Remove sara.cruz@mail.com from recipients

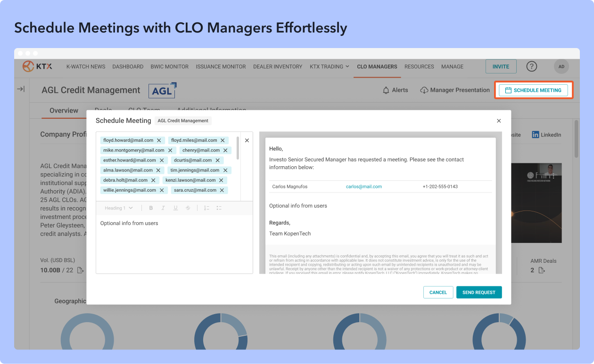(x=222, y=190)
